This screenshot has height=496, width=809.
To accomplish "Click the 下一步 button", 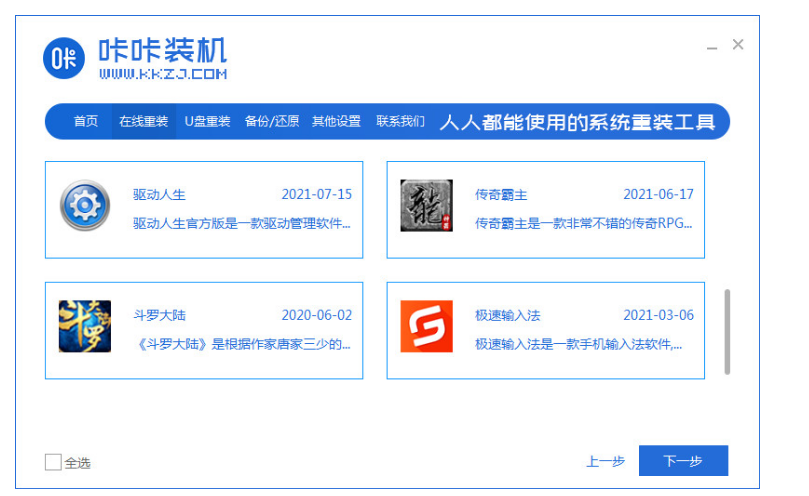I will coord(683,460).
